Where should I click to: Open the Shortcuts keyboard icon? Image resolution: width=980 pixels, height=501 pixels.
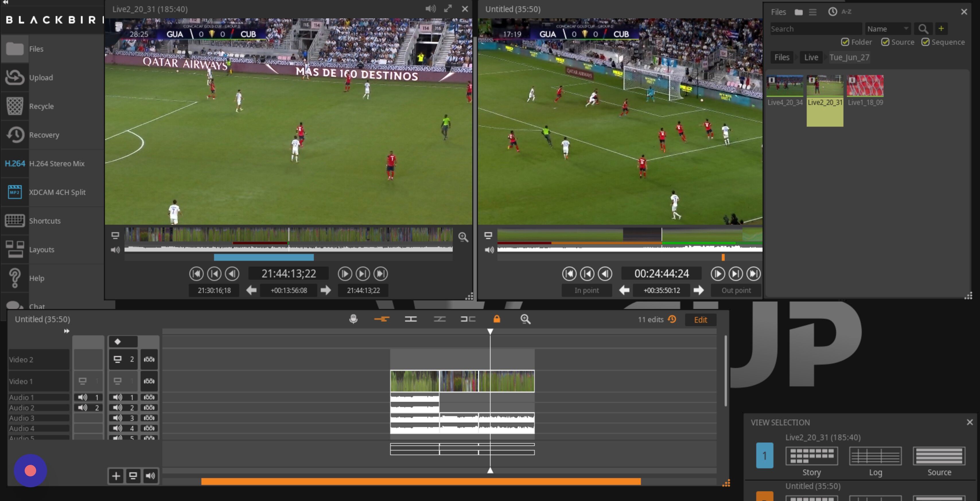click(x=15, y=220)
